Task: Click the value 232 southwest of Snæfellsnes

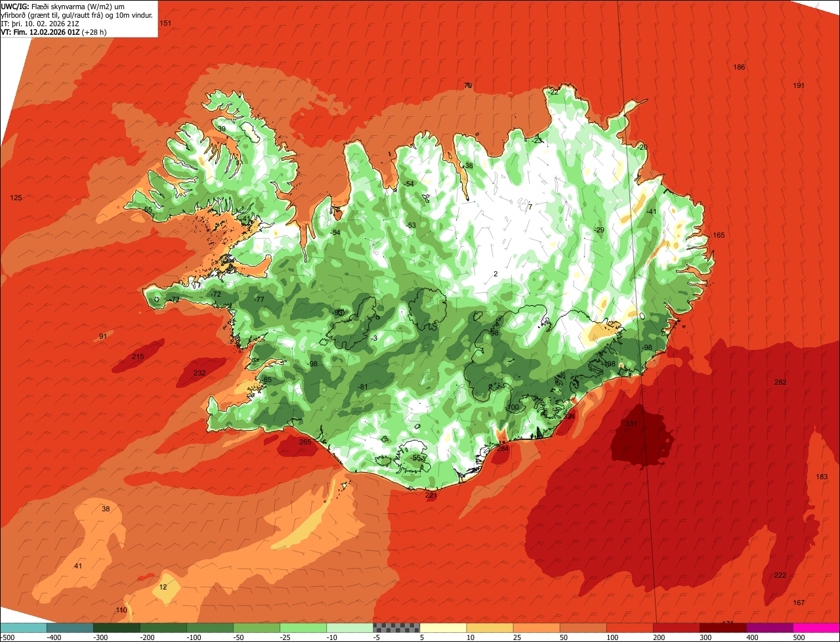Action: click(199, 373)
